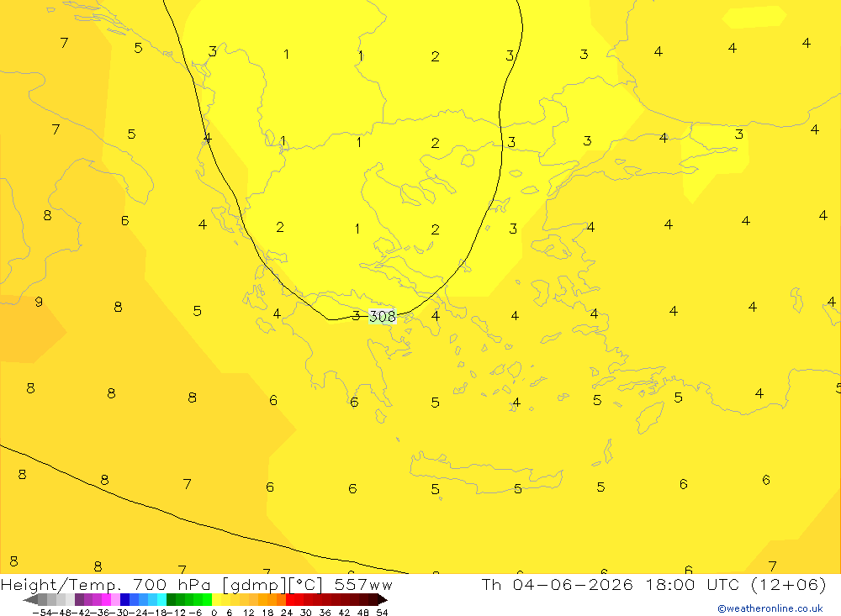Image resolution: width=841 pixels, height=616 pixels.
Task: Pick the brightest green legend swatch
Action: coord(207,600)
